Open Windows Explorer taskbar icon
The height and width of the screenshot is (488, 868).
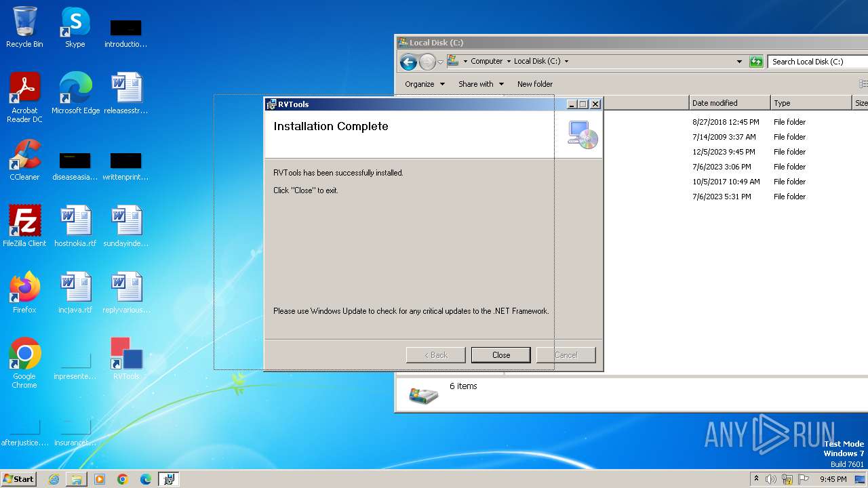coord(77,479)
